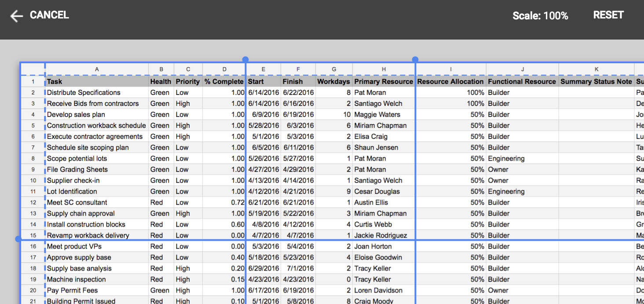
Task: Select the "Summary Status Note" header cell
Action: click(596, 82)
